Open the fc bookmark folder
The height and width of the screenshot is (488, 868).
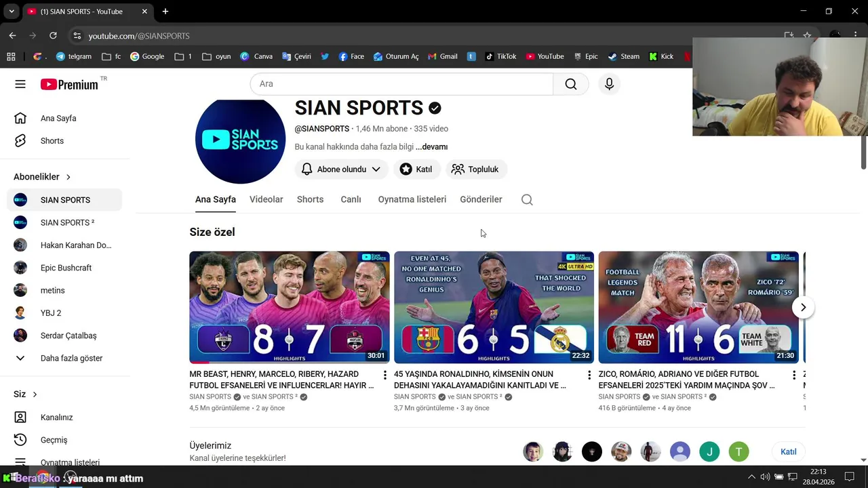click(x=111, y=56)
